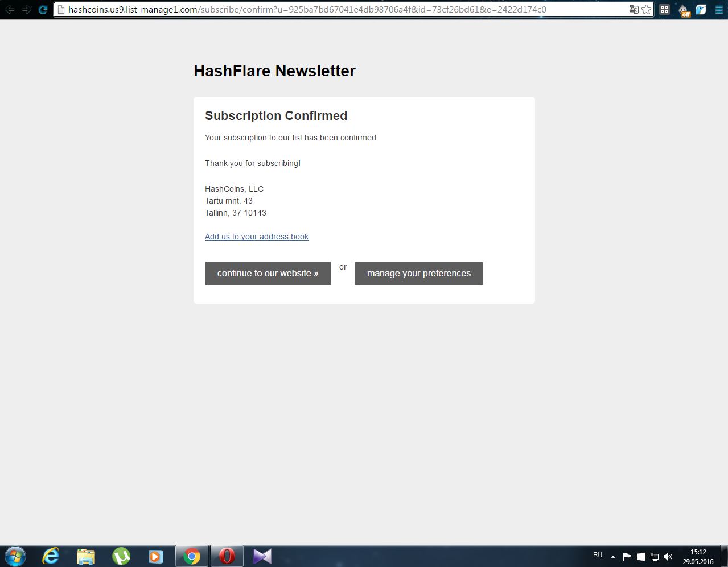The width and height of the screenshot is (728, 567).
Task: Click 'Tallinn, 37 10143' address line
Action: tap(236, 213)
